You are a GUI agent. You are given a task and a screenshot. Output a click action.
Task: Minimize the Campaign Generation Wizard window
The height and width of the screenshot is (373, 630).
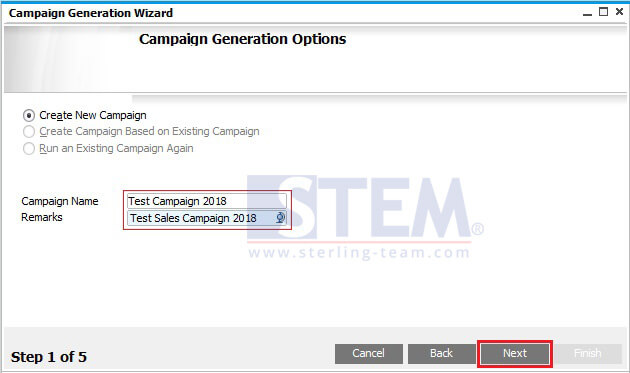[587, 13]
